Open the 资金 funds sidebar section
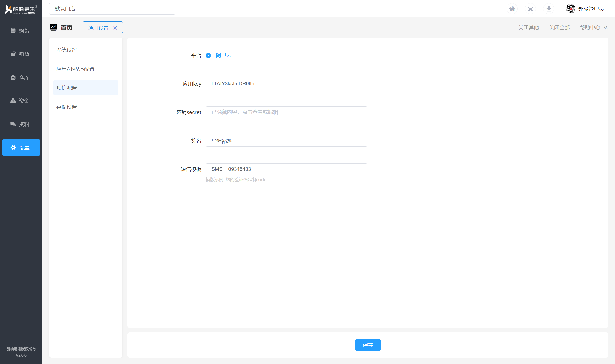615x364 pixels. 21,101
